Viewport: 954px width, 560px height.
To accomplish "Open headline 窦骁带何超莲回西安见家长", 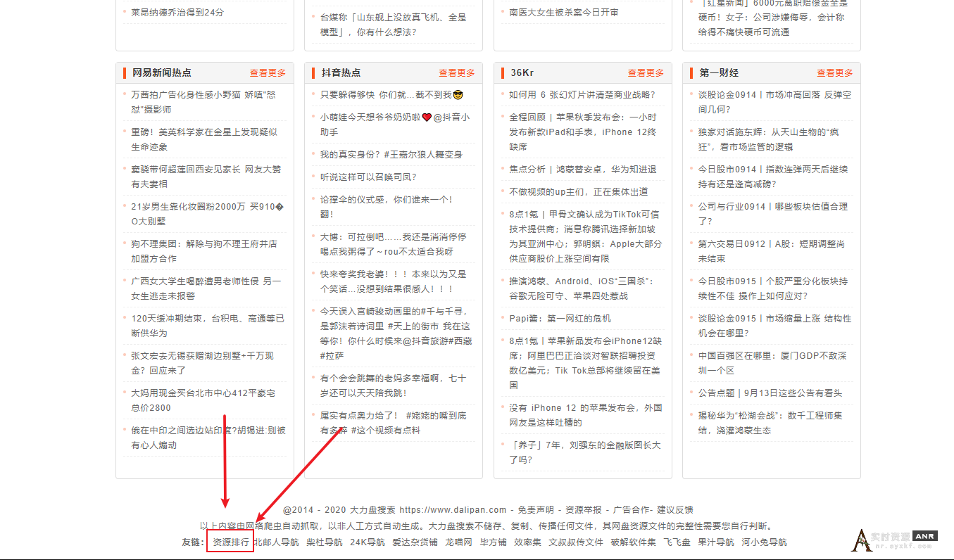I will pos(205,177).
